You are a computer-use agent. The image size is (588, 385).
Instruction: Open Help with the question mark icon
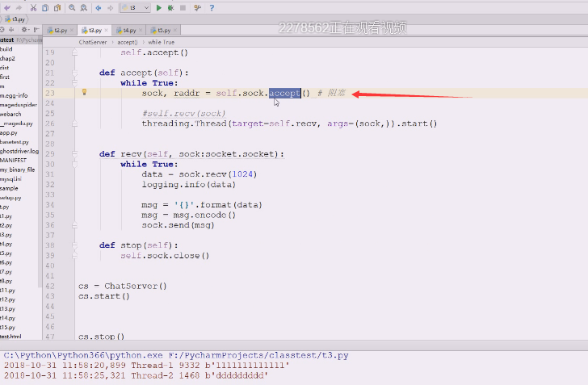click(212, 7)
